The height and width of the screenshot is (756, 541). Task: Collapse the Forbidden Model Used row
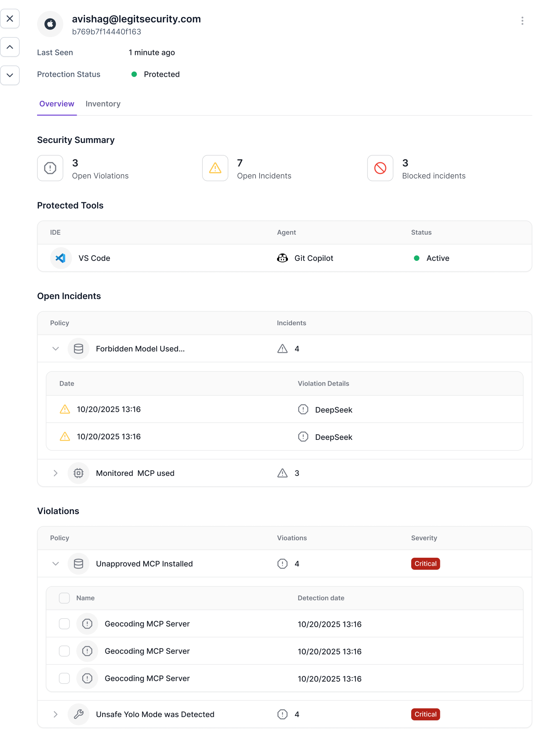pyautogui.click(x=56, y=349)
